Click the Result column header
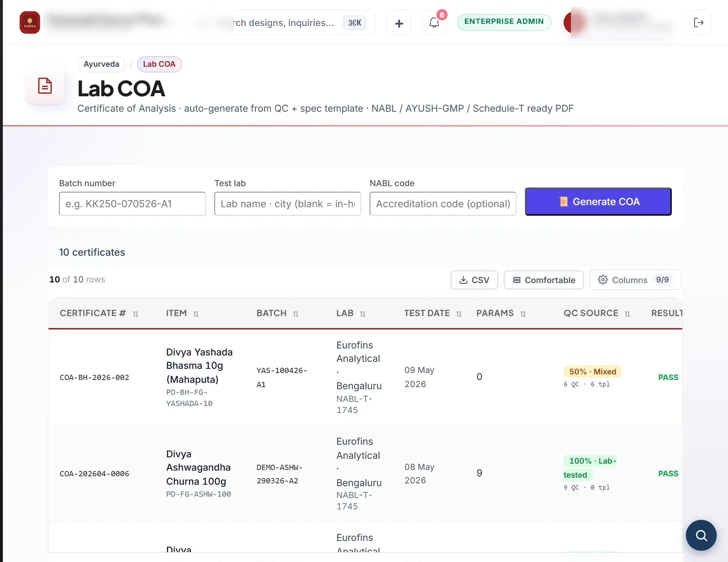This screenshot has width=728, height=562. pyautogui.click(x=667, y=313)
